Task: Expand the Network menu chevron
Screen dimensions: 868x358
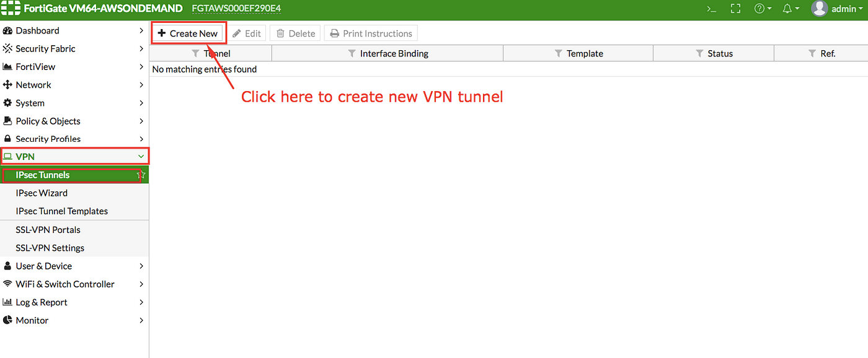Action: (x=141, y=84)
